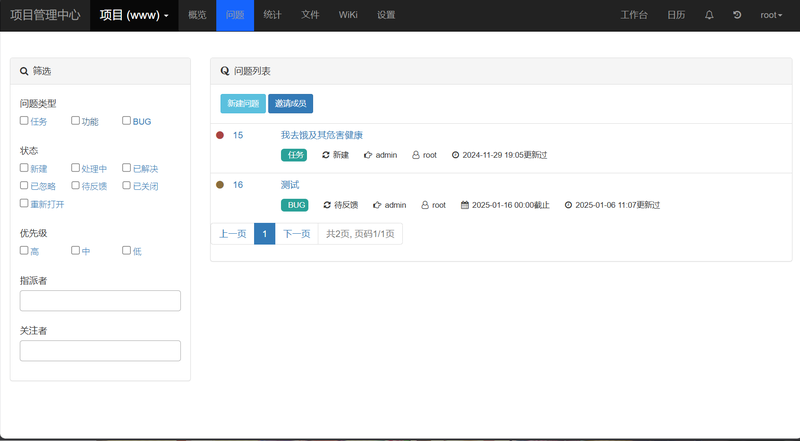Click the 关注者 input field

pos(100,351)
